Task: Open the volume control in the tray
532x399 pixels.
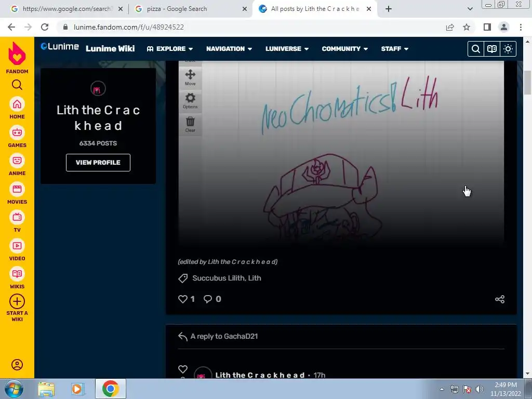Action: point(479,389)
